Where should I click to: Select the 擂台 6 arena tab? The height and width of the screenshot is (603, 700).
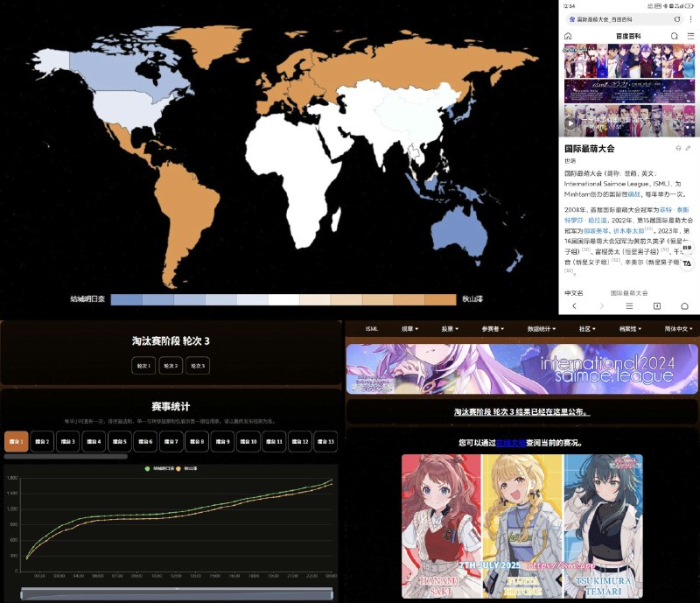[x=145, y=442]
